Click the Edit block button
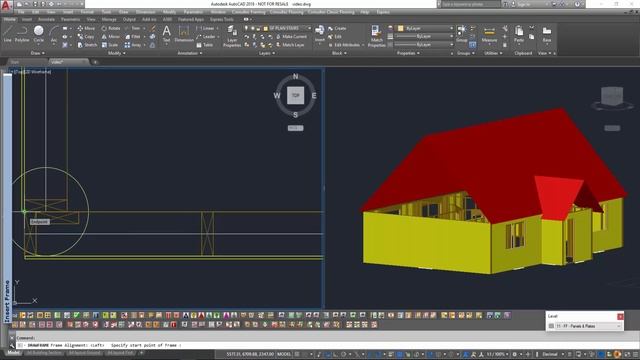 pyautogui.click(x=335, y=37)
